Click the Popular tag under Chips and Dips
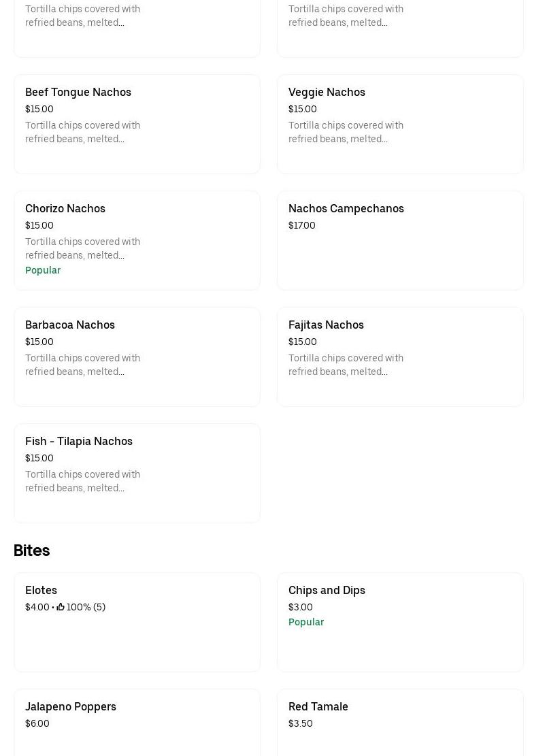 [x=306, y=622]
